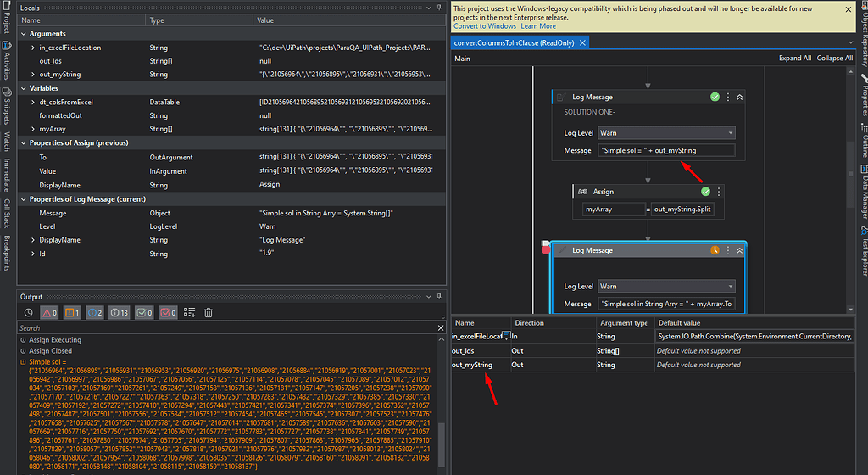Clear the Output log with trash icon

(209, 313)
